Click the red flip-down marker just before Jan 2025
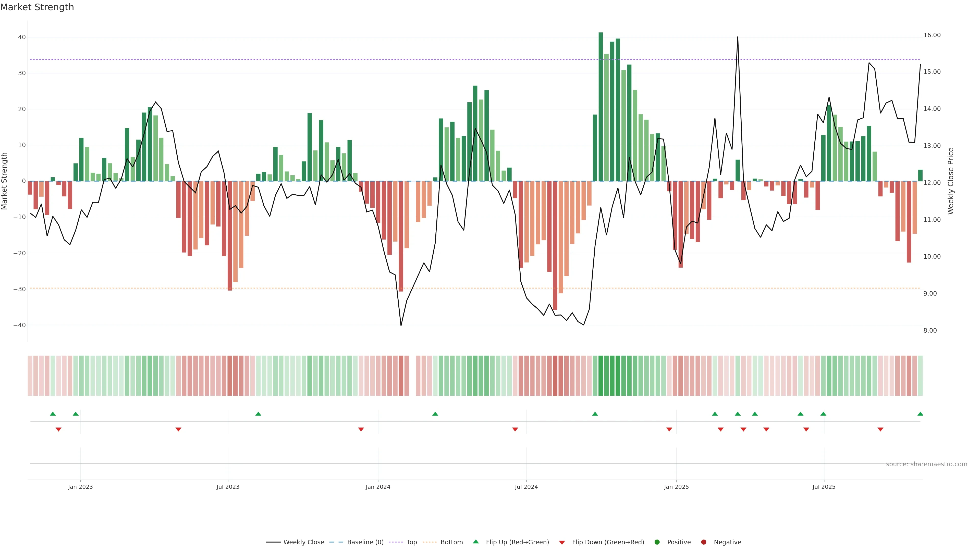 (x=669, y=429)
